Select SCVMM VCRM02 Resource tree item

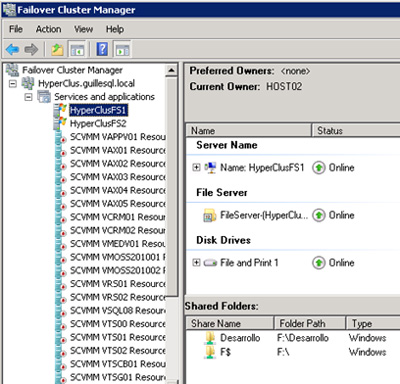tap(118, 230)
